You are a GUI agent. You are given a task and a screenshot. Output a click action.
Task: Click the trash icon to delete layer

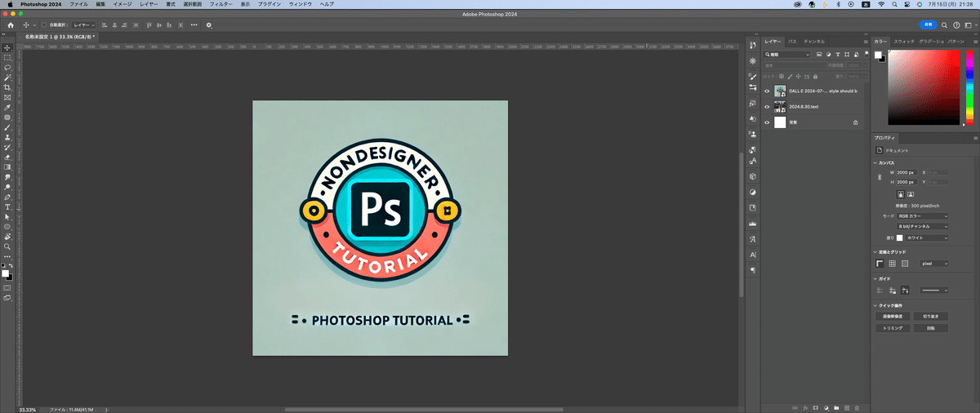[857, 406]
